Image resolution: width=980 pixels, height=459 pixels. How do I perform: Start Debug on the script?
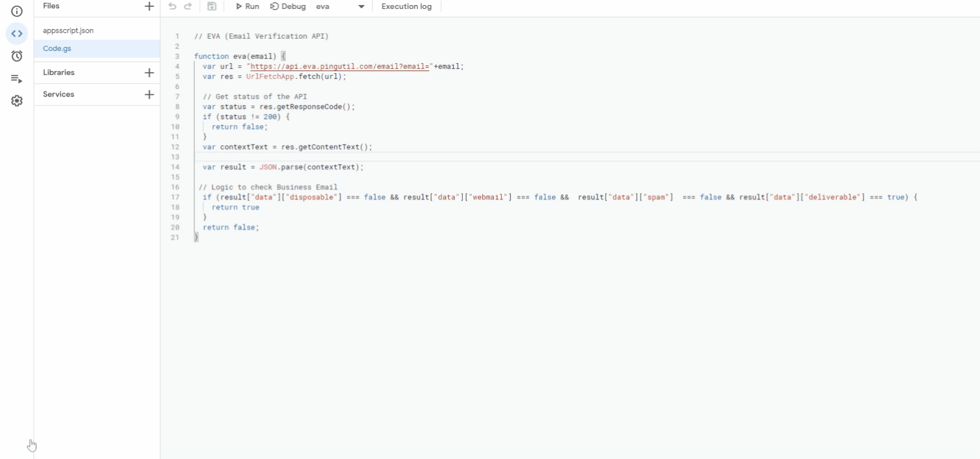click(x=288, y=6)
